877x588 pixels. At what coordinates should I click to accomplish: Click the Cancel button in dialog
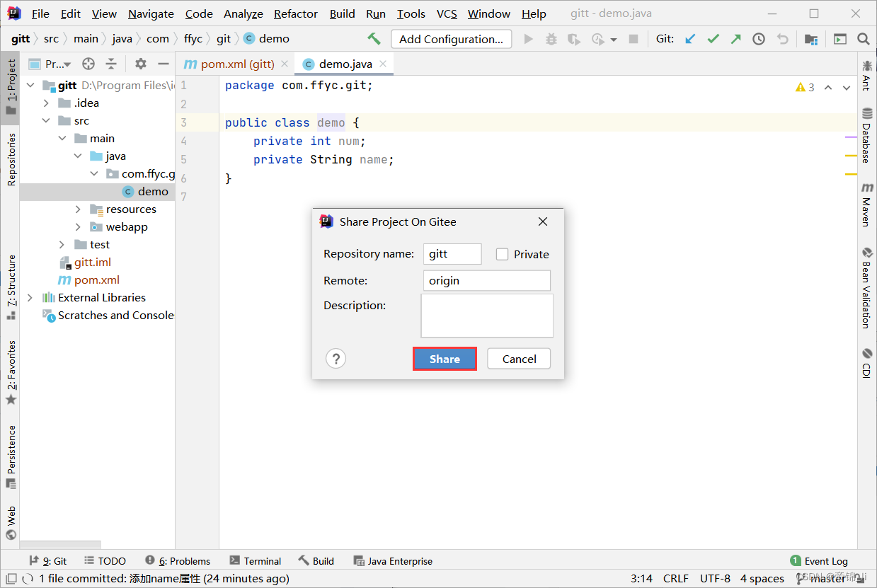519,359
